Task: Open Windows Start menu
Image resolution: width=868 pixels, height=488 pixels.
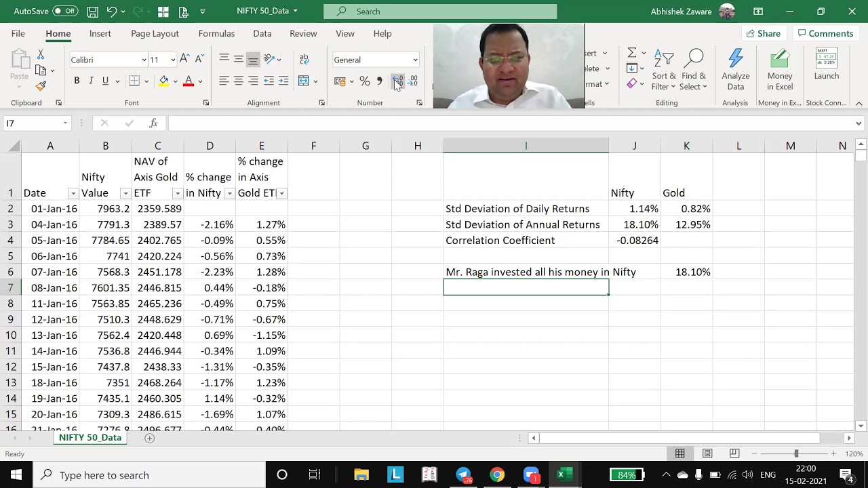Action: click(x=16, y=475)
